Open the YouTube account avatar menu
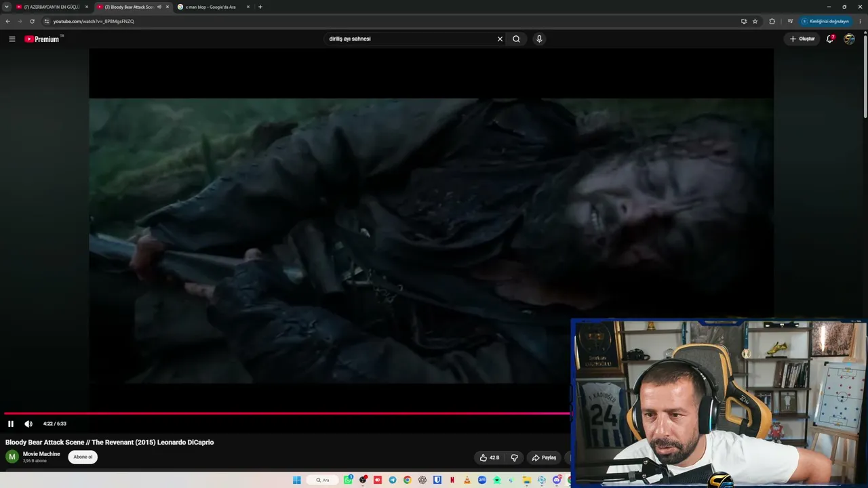868x488 pixels. pyautogui.click(x=849, y=39)
